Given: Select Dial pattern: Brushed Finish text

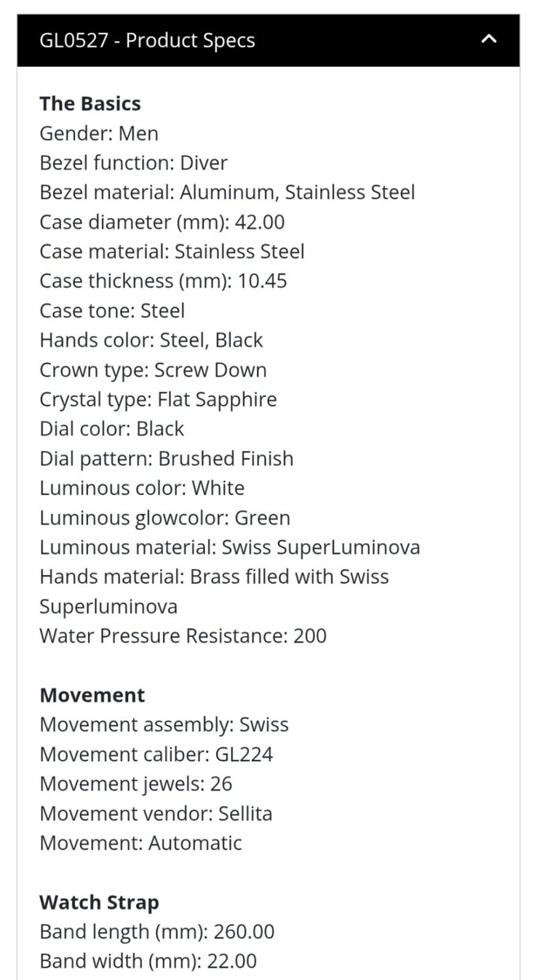Looking at the screenshot, I should click(x=166, y=459).
